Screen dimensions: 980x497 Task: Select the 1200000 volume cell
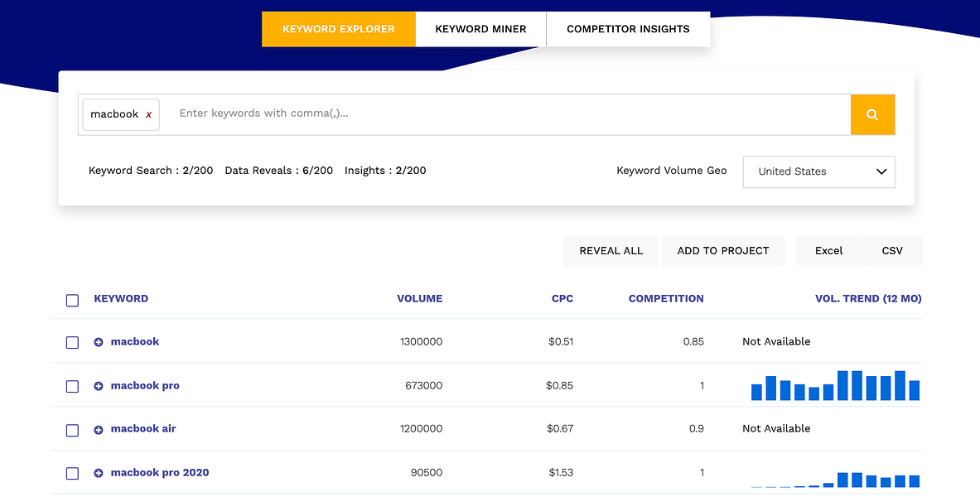[x=422, y=428]
